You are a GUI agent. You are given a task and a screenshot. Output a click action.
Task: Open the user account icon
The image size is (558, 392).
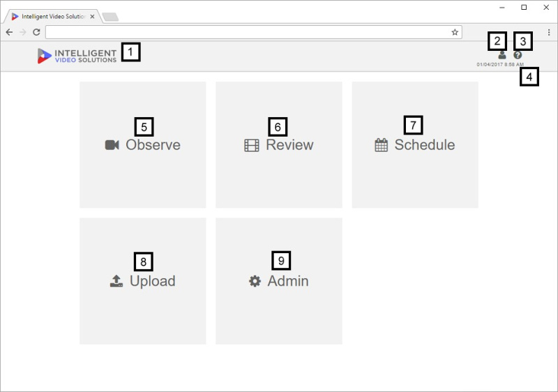pyautogui.click(x=502, y=55)
